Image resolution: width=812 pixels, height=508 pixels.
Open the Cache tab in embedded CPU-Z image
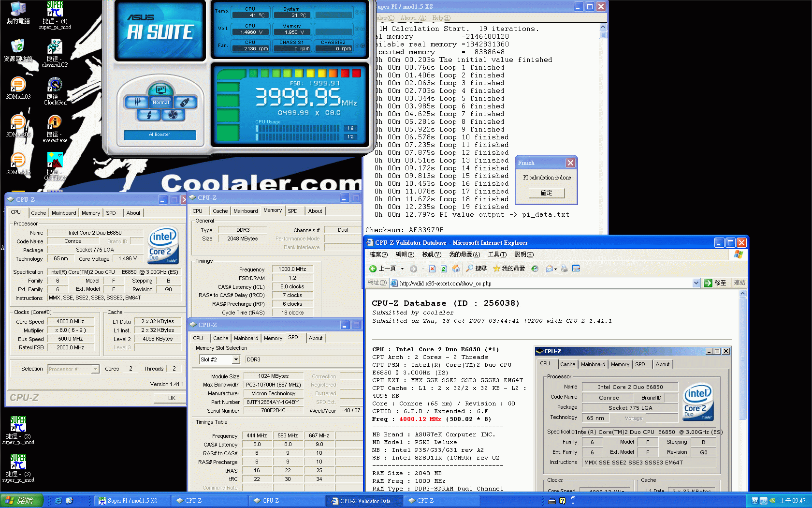568,364
